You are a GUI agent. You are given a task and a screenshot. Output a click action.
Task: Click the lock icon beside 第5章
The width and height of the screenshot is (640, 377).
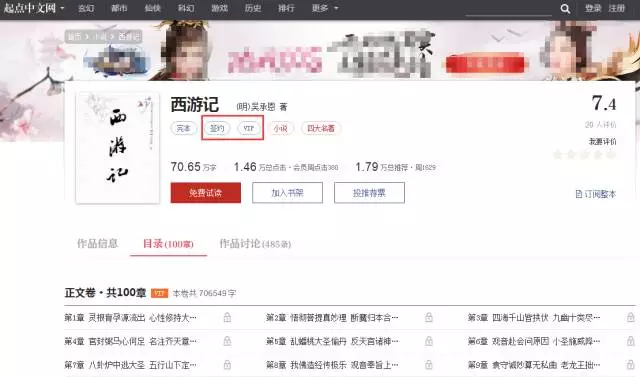(x=429, y=341)
